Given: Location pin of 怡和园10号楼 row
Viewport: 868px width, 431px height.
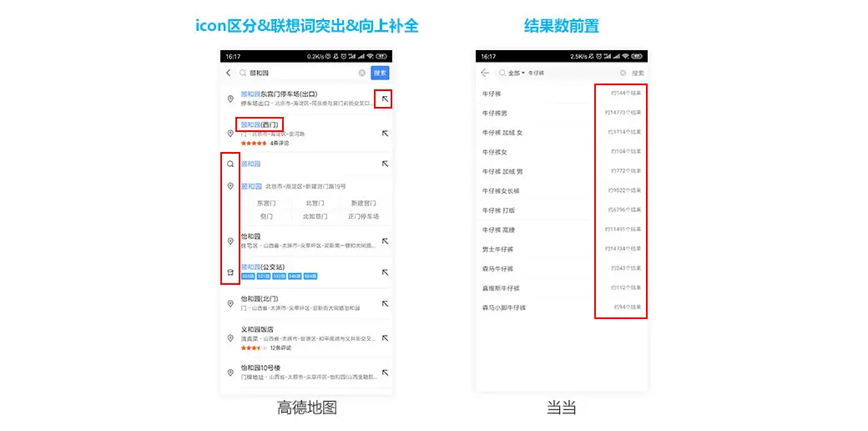Looking at the screenshot, I should click(x=230, y=373).
